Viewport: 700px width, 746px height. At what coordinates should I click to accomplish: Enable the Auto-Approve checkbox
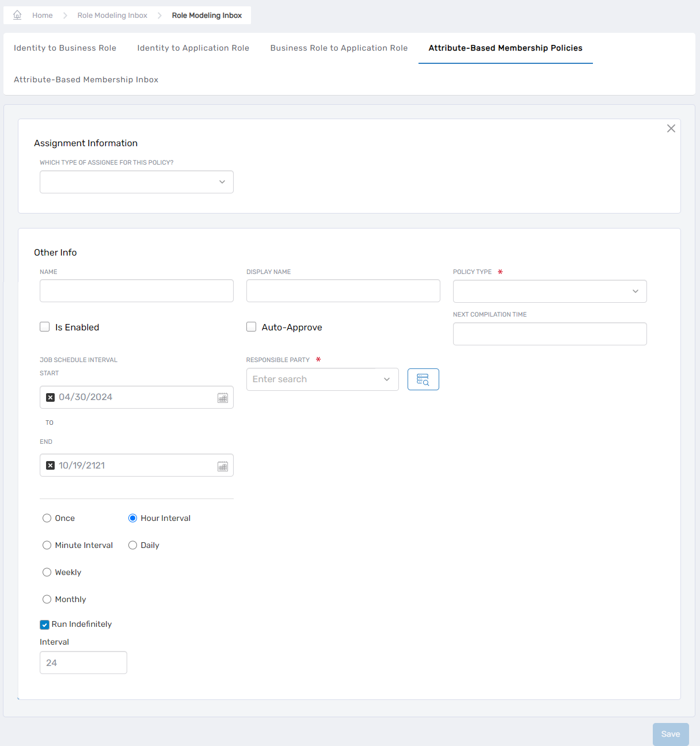click(x=251, y=326)
